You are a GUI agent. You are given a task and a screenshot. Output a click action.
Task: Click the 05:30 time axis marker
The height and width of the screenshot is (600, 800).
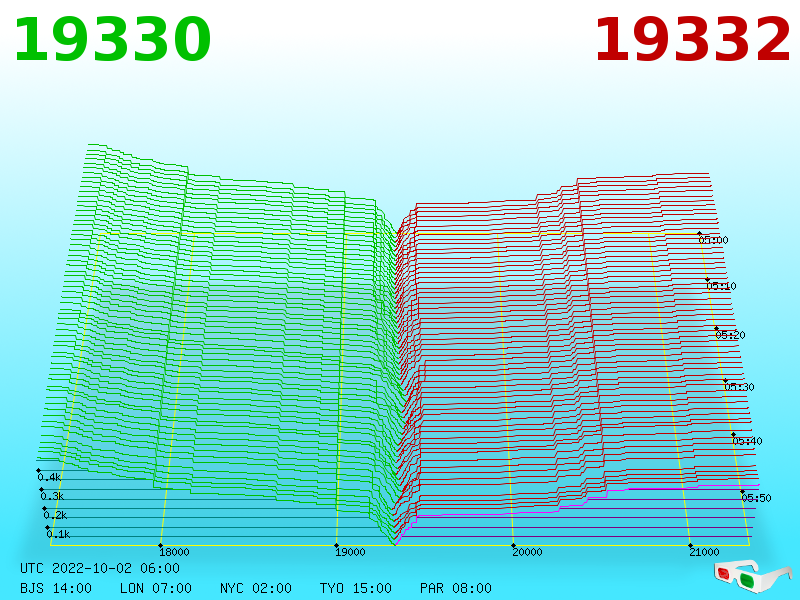739,387
